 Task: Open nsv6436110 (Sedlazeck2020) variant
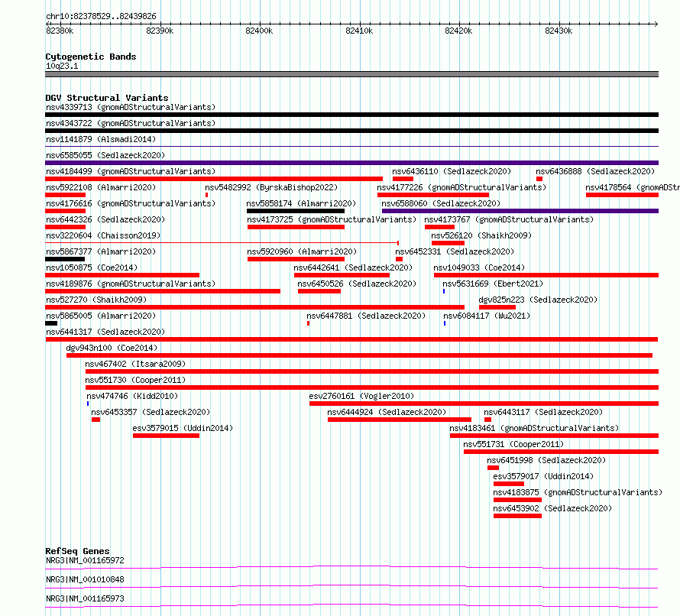click(x=452, y=171)
